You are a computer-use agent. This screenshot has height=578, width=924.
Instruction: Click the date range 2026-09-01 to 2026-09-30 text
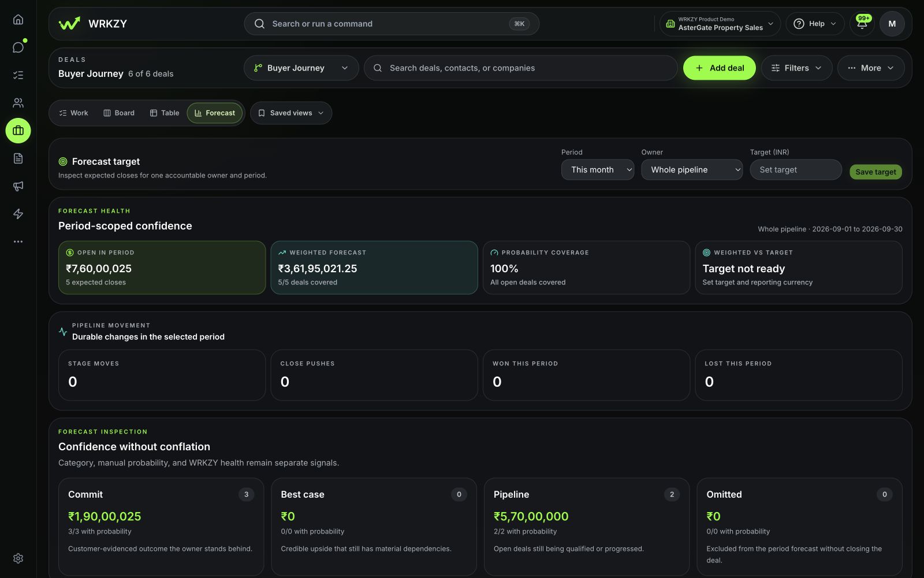click(857, 229)
